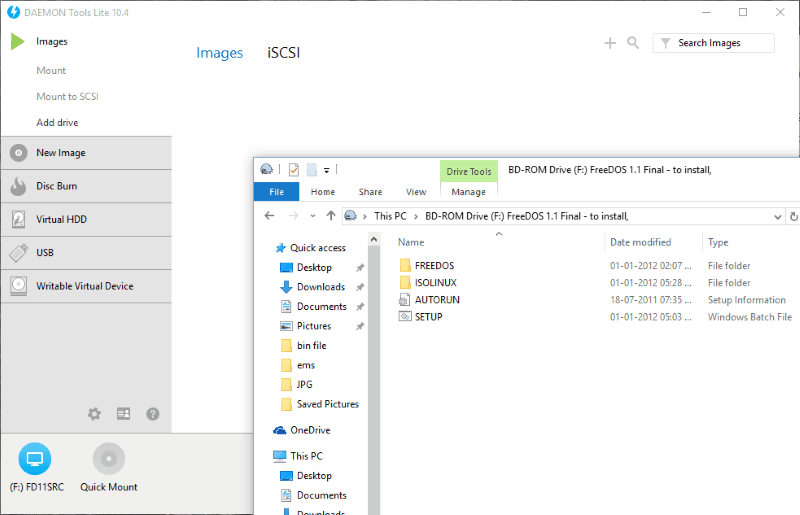Open address bar history dropdown
This screenshot has width=800, height=515.
click(777, 216)
